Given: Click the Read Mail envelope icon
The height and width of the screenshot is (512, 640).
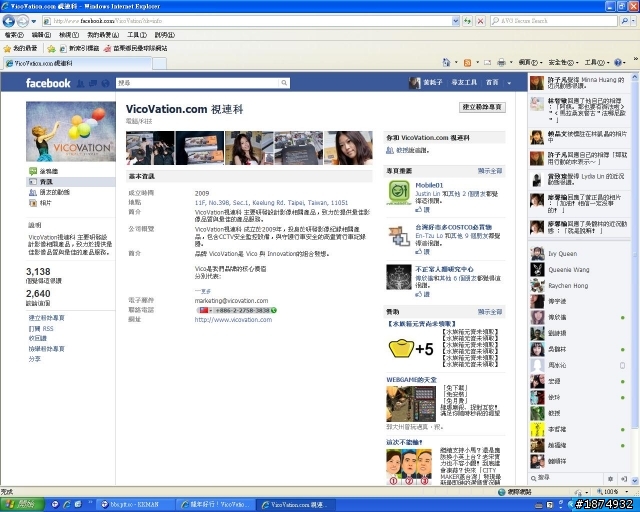Looking at the screenshot, I should click(x=487, y=62).
